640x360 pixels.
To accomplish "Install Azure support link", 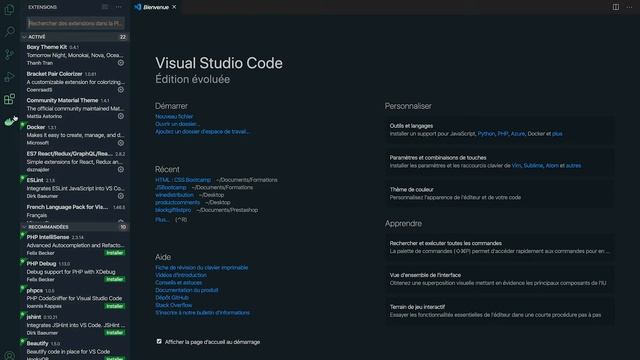I will point(518,134).
